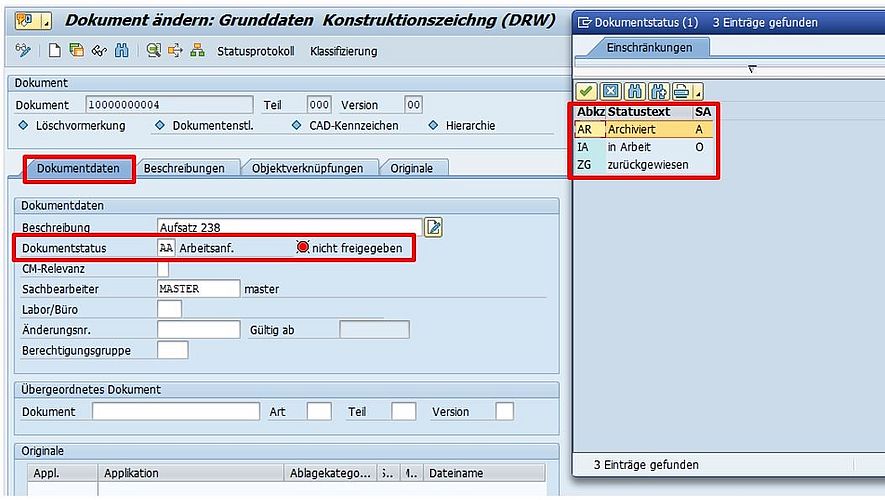Click the Statusprotokoll button

tap(256, 51)
